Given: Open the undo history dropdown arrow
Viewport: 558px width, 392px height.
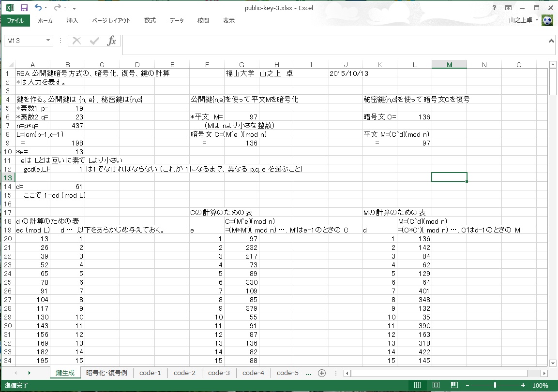Looking at the screenshot, I should (x=46, y=8).
